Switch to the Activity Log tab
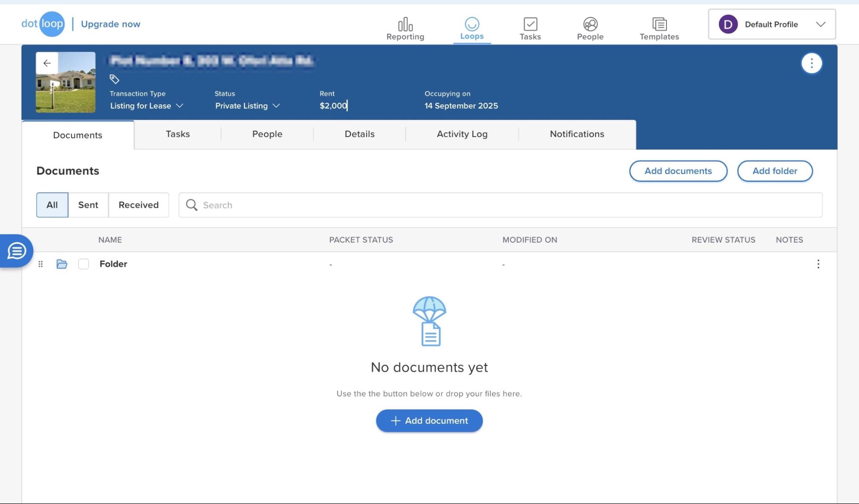 click(x=462, y=134)
